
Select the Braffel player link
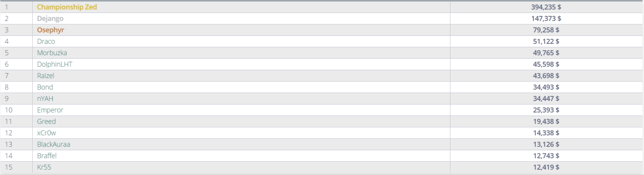point(47,156)
